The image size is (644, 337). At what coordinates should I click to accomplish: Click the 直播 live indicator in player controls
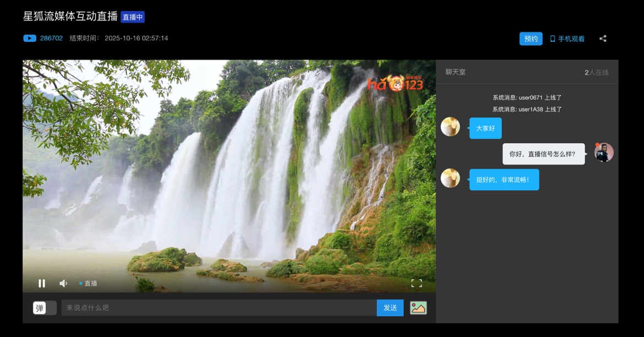click(88, 284)
